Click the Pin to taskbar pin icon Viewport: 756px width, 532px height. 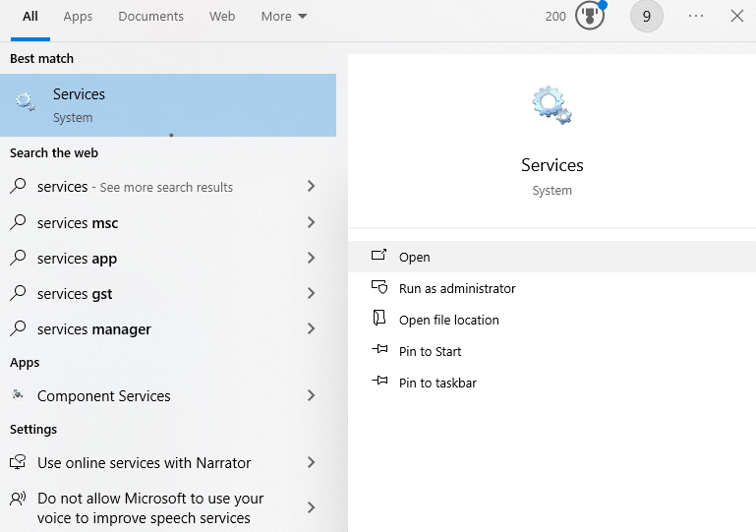coord(379,383)
